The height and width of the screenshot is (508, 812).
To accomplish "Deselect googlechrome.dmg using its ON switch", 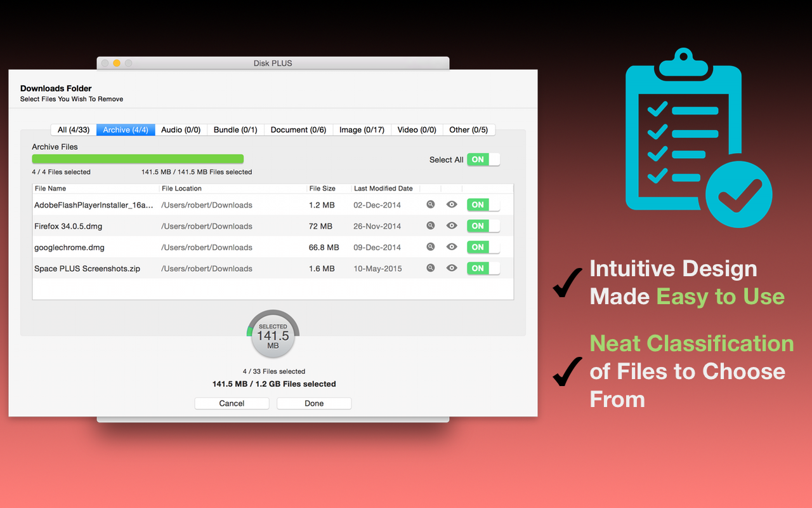I will 483,247.
